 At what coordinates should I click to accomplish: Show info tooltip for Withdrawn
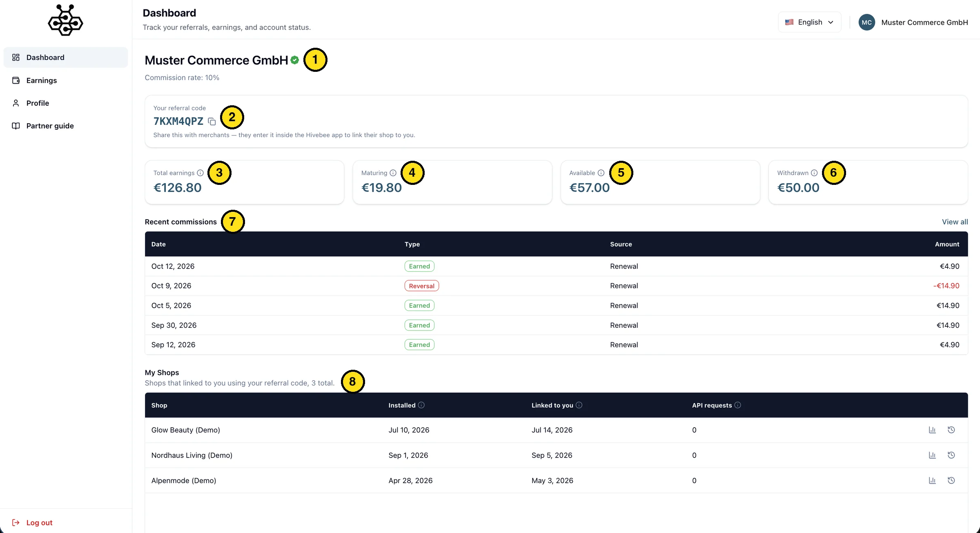tap(814, 173)
